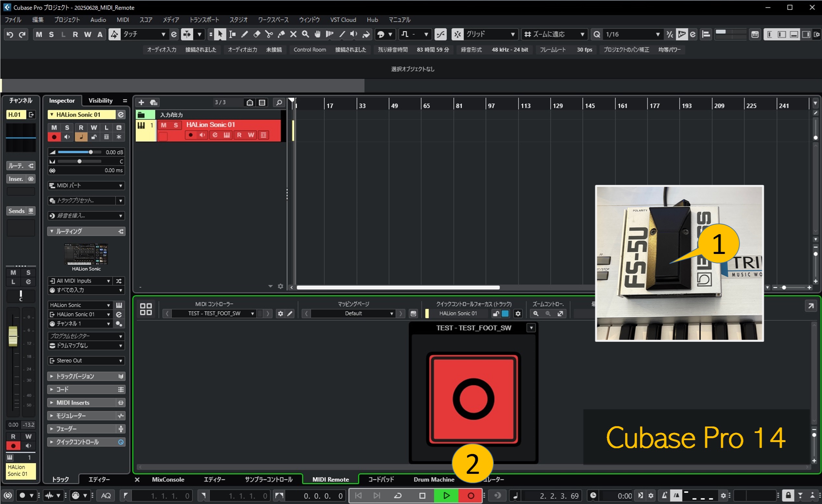Click ruler marker at bar 97
822x504 pixels.
(x=491, y=106)
